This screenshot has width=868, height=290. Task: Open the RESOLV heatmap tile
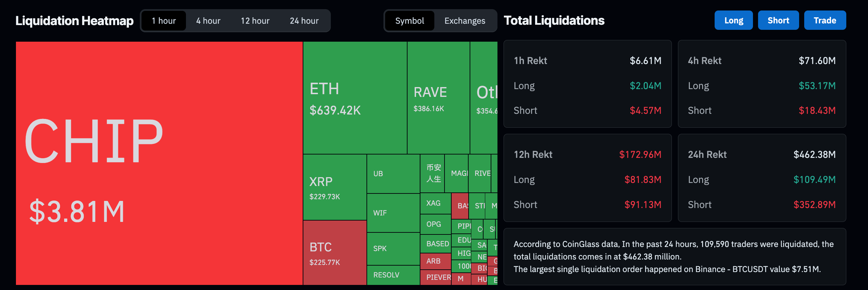pos(393,275)
